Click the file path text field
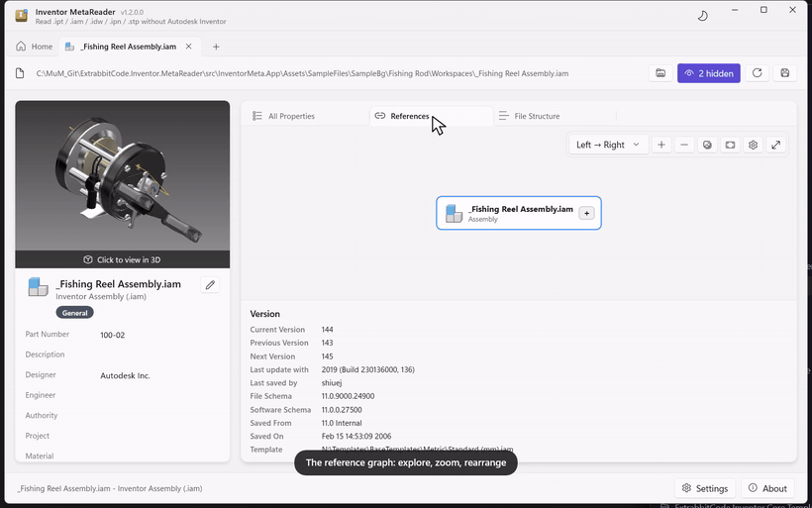The width and height of the screenshot is (812, 508). click(302, 73)
